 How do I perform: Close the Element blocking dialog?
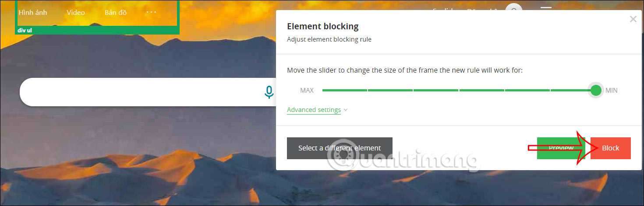tap(633, 19)
